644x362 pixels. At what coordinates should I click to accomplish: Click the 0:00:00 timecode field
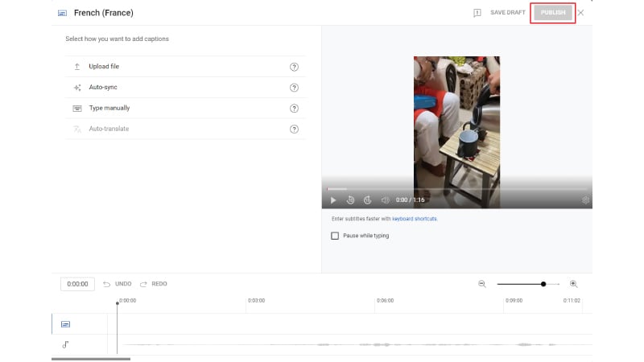(77, 284)
